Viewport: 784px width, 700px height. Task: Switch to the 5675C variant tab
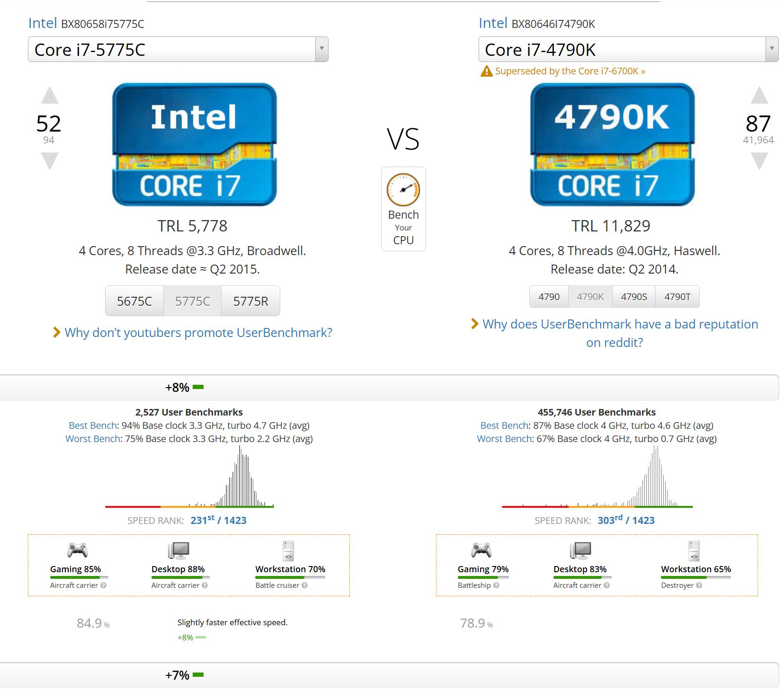pyautogui.click(x=134, y=301)
